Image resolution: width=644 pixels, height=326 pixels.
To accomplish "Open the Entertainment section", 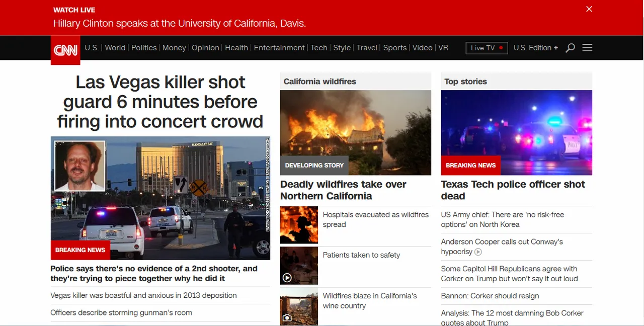I will (279, 48).
